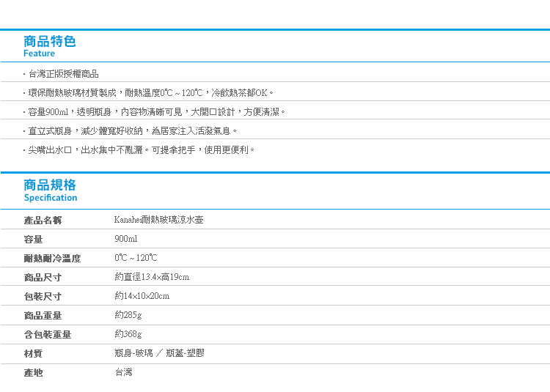Viewport: 550px width, 392px height.
Task: Select the 約285g weight value
Action: 128,315
